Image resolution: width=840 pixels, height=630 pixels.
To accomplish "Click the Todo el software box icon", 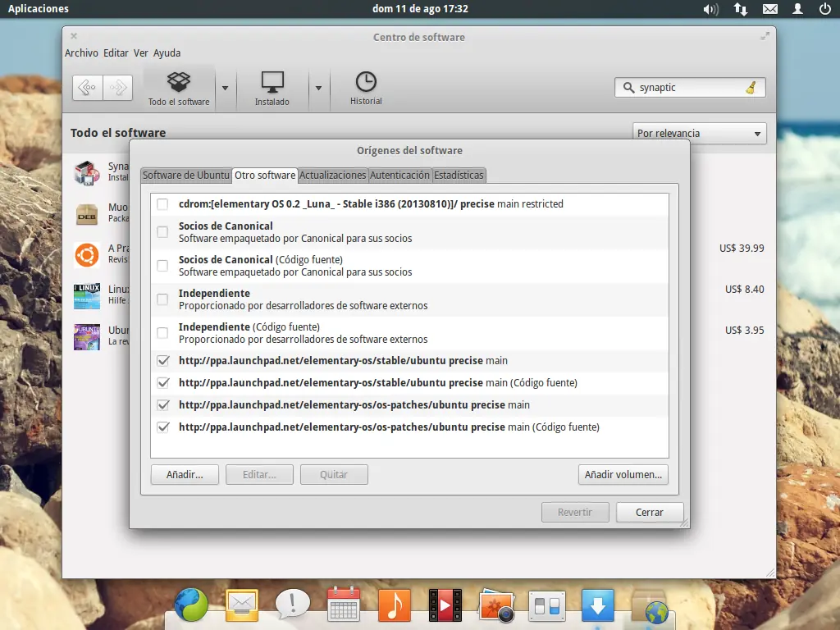I will [179, 82].
